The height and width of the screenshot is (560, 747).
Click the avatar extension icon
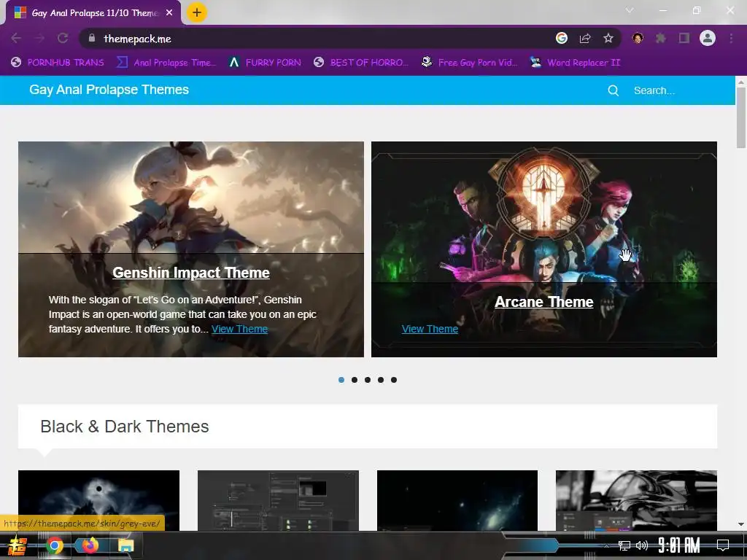point(638,38)
